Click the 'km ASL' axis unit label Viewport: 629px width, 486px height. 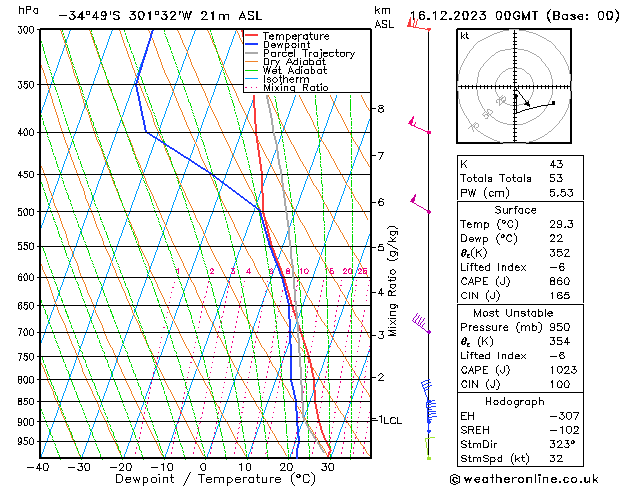click(384, 17)
